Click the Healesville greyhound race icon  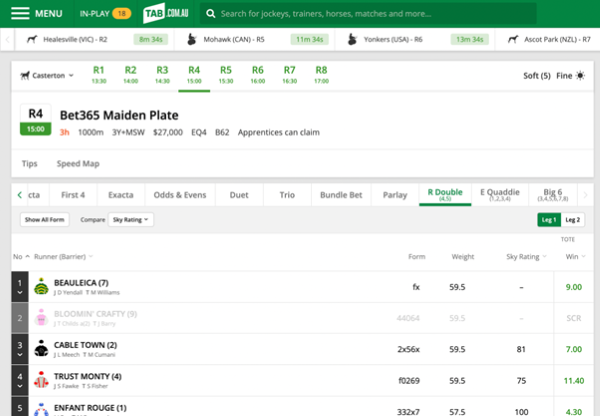coord(34,40)
